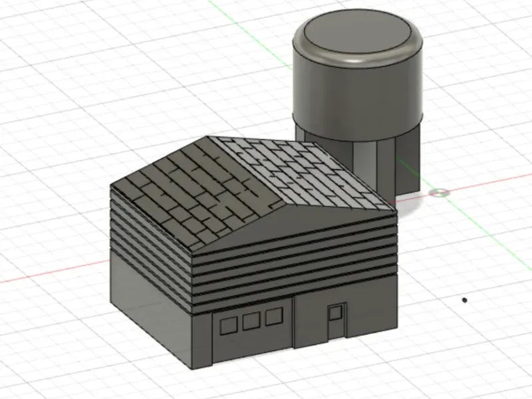Click the origin point marker on the grid
The height and width of the screenshot is (399, 532).
440,193
